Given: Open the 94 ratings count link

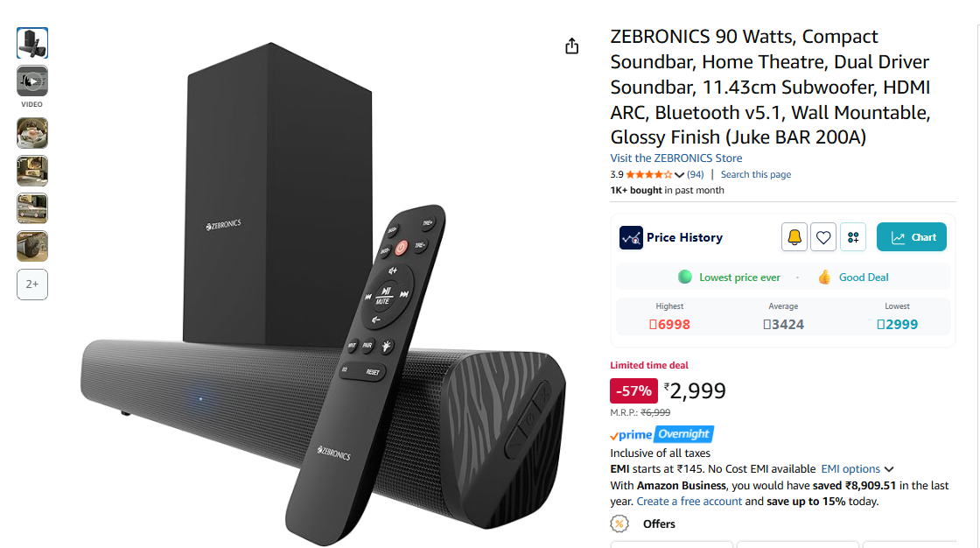Looking at the screenshot, I should tap(695, 174).
